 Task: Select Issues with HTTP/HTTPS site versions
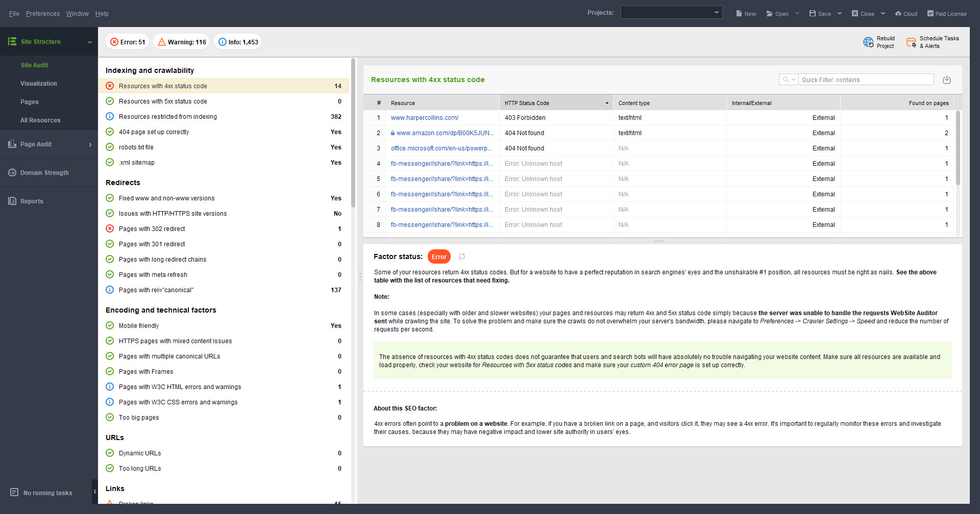[x=224, y=213]
